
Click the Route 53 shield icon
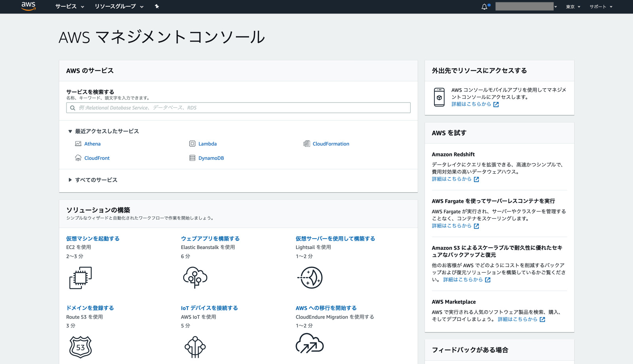coord(80,347)
